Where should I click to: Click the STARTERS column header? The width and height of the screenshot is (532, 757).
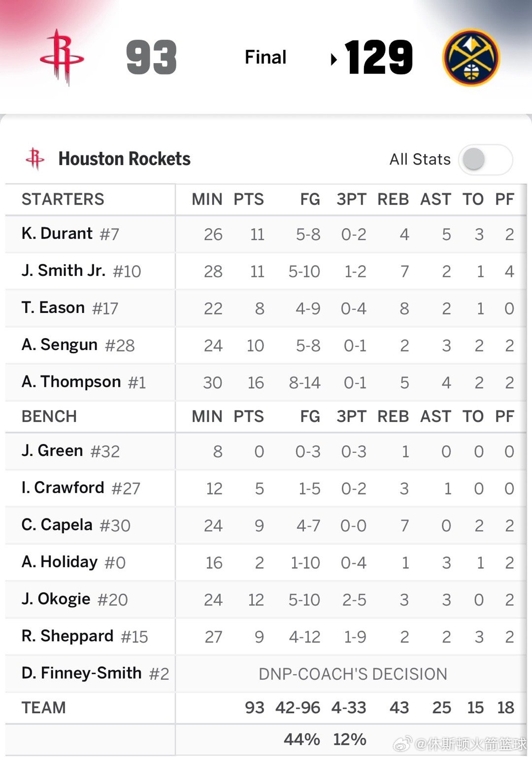63,199
